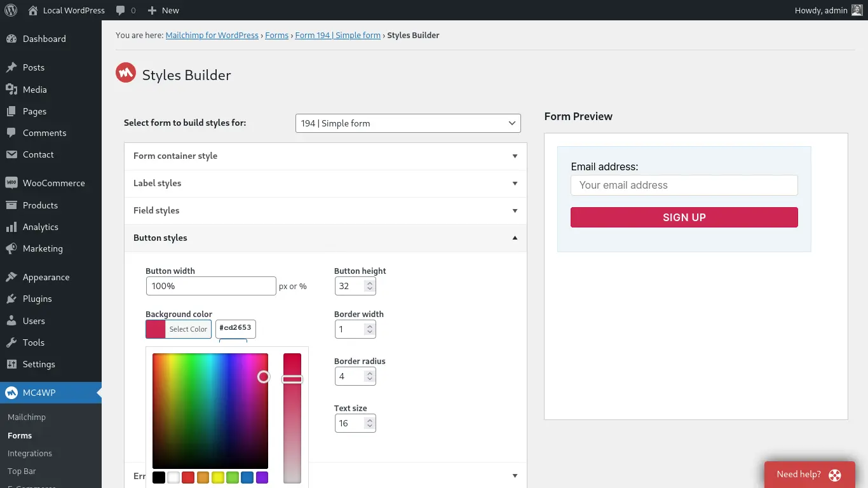This screenshot has height=488, width=868.
Task: Follow the Mailchimp for WordPress breadcrumb link
Action: (x=212, y=36)
